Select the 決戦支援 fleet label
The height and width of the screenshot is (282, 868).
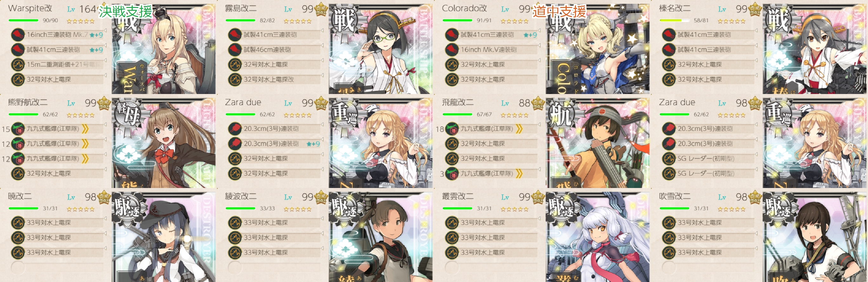coord(125,12)
